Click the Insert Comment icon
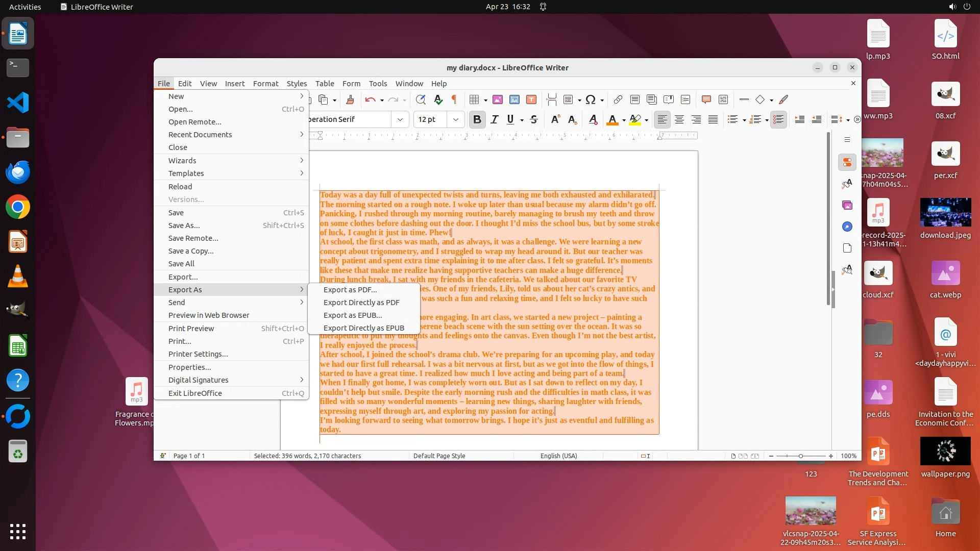980x551 pixels. click(706, 99)
